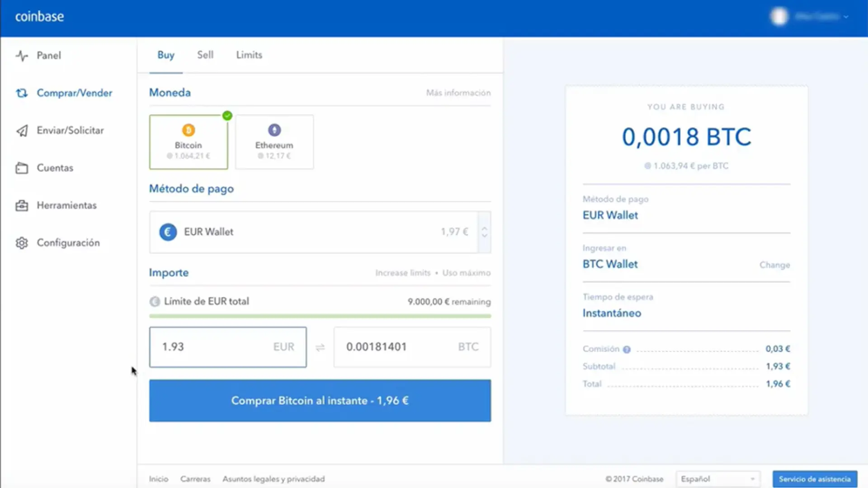Open Configuración settings
The image size is (868, 488).
[68, 243]
